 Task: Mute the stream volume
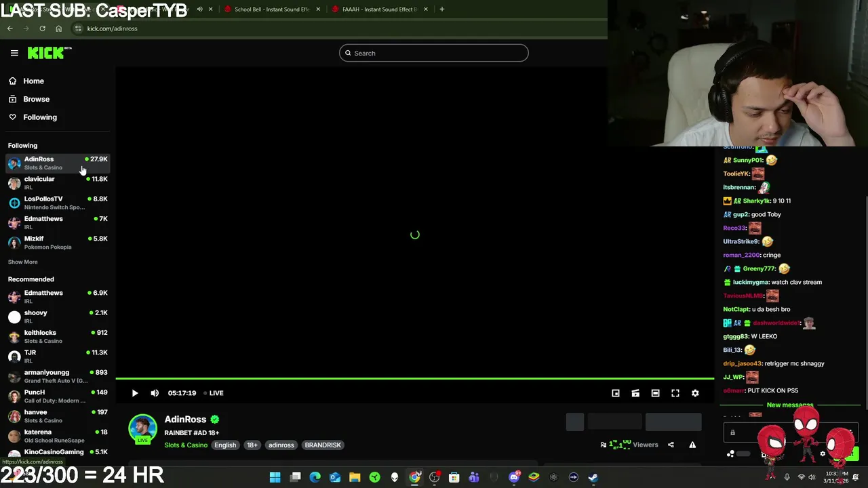155,393
